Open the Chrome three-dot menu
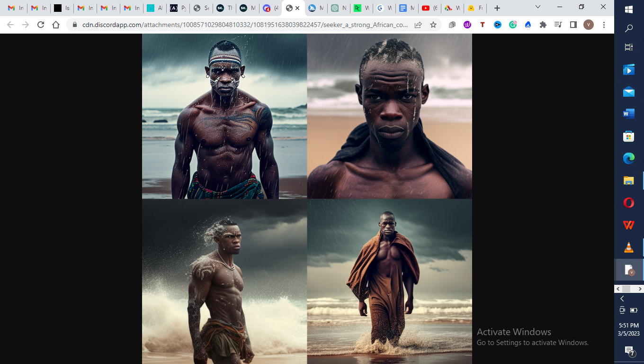This screenshot has height=364, width=644. pyautogui.click(x=604, y=25)
